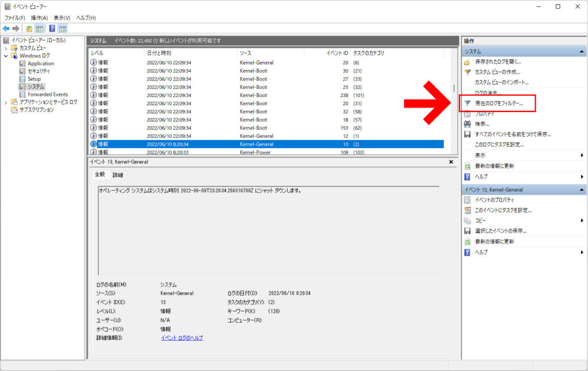The height and width of the screenshot is (371, 588).
Task: Click the セキュリティ log icon in the tree
Action: (22, 71)
